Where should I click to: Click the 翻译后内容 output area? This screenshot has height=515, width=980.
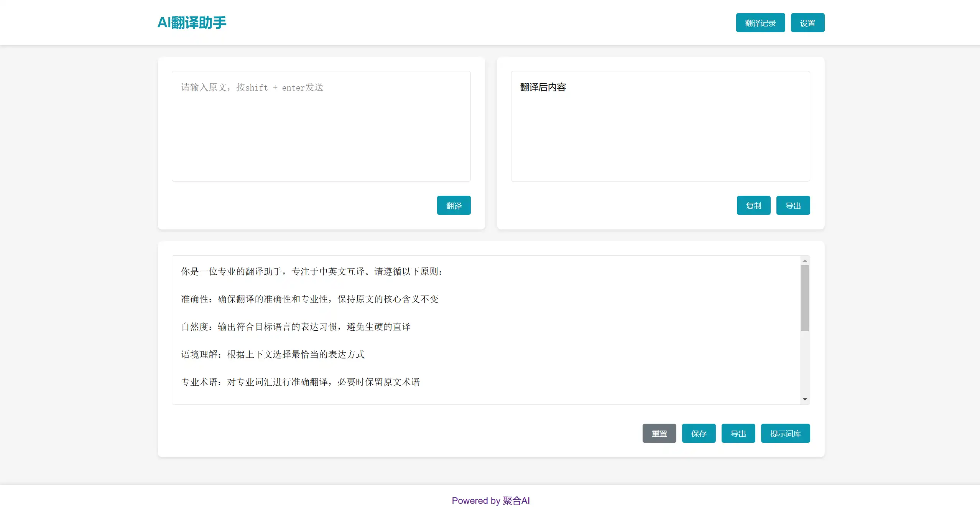pyautogui.click(x=660, y=127)
